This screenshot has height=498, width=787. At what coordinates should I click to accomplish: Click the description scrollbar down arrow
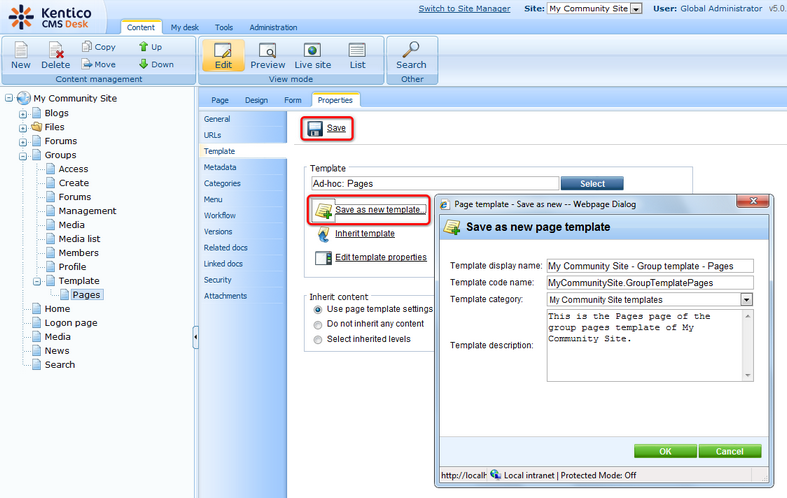pos(748,376)
